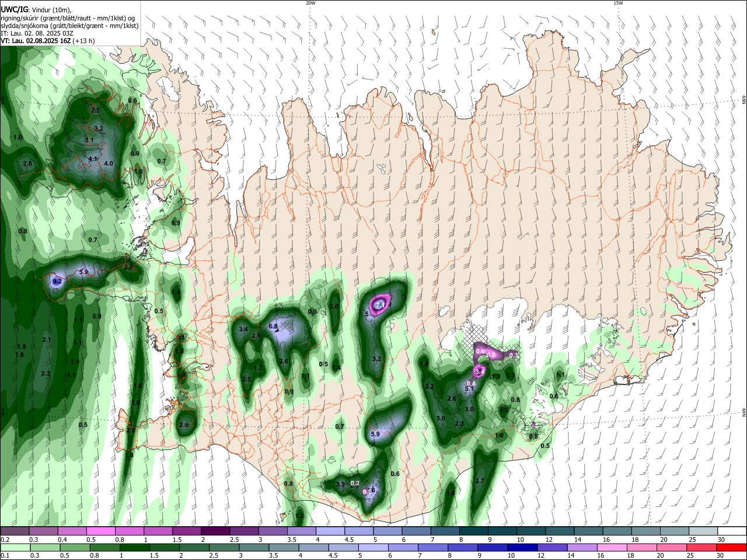The height and width of the screenshot is (560, 747).
Task: Click the VT: Lau. 02.08.2025 16Z (+13 h) line
Action: coord(48,41)
